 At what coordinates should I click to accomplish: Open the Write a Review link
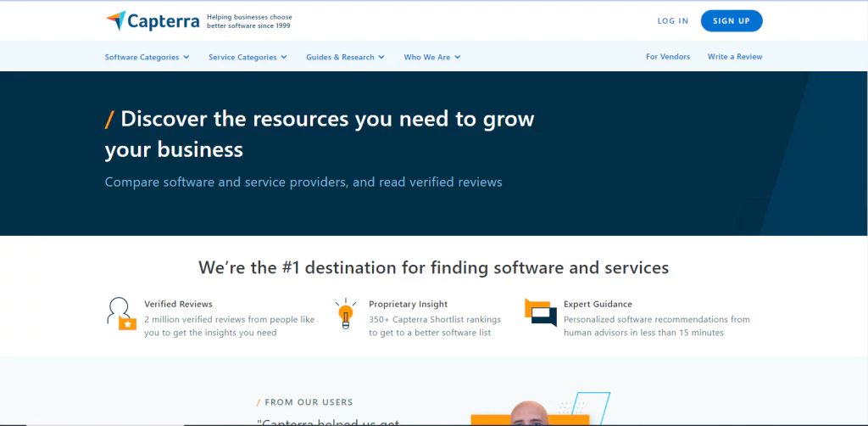coord(735,57)
